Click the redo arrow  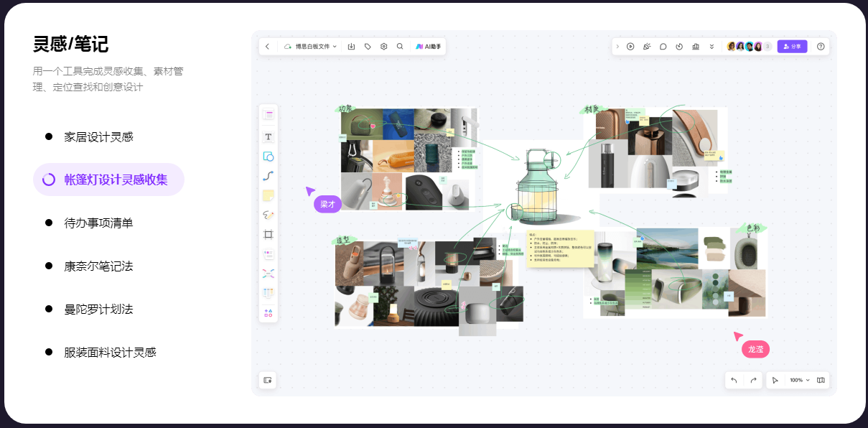point(753,380)
